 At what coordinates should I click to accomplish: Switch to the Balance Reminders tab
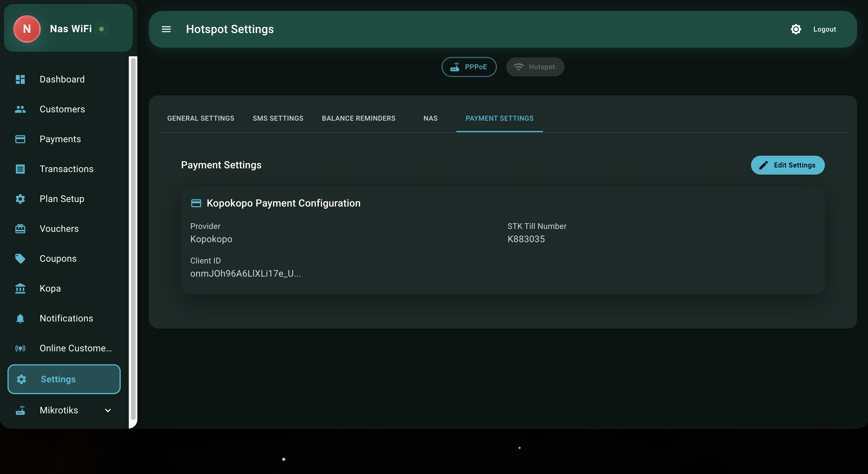tap(358, 118)
